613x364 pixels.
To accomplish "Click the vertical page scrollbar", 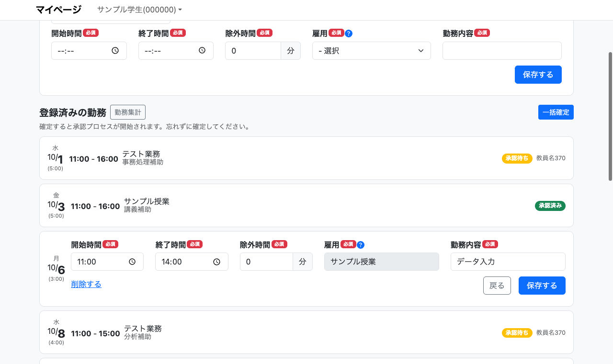I will click(610, 116).
